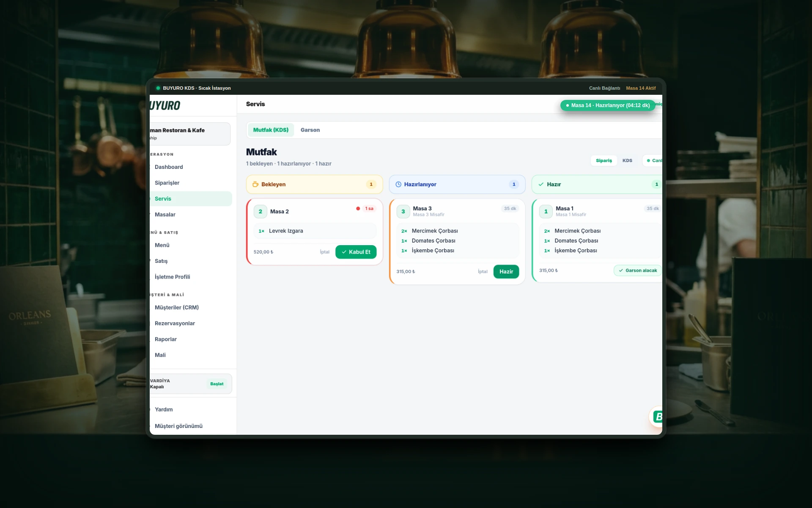The height and width of the screenshot is (508, 812).
Task: Open Dashboard in the sidebar
Action: coord(191,167)
